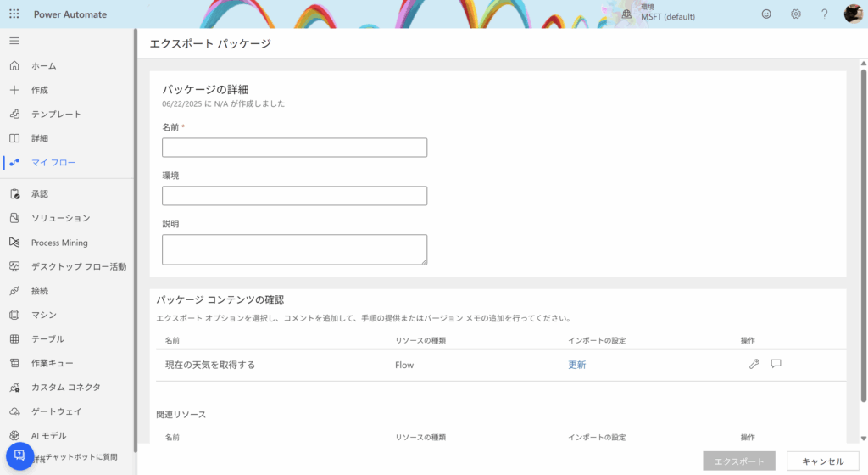Open ソリューション in sidebar
Viewport: 868px width, 475px height.
(60, 218)
